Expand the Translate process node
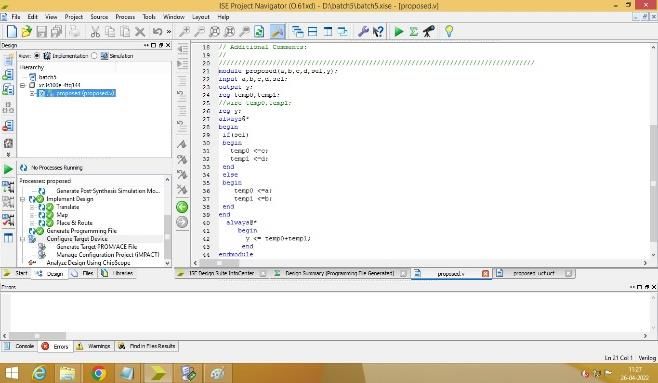This screenshot has height=383, width=658. click(32, 207)
